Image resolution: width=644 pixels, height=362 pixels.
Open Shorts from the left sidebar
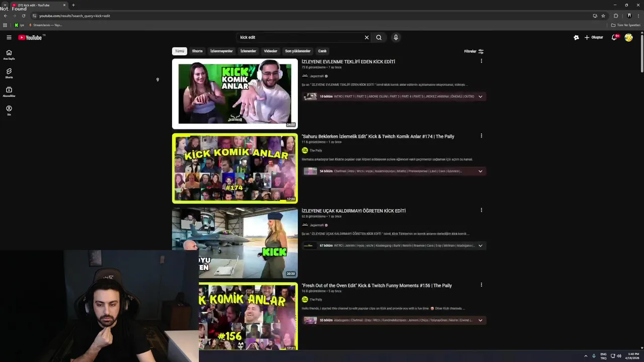click(9, 73)
